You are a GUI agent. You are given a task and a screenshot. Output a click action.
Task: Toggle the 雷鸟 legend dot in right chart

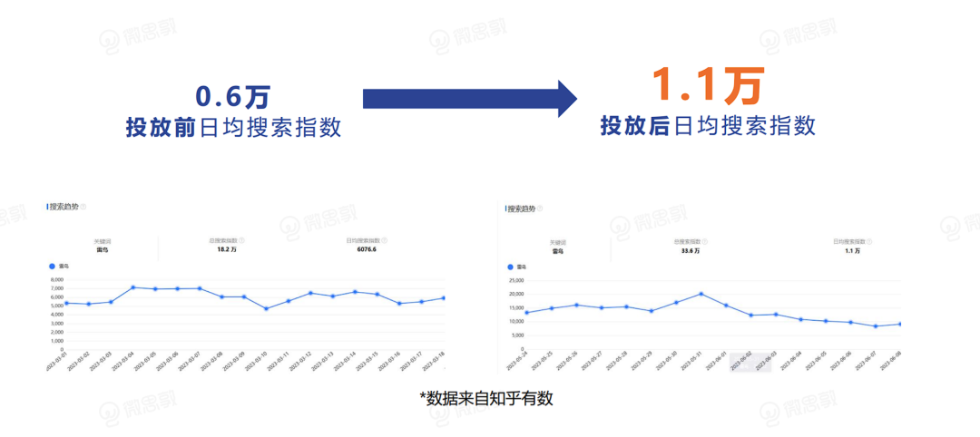click(511, 267)
